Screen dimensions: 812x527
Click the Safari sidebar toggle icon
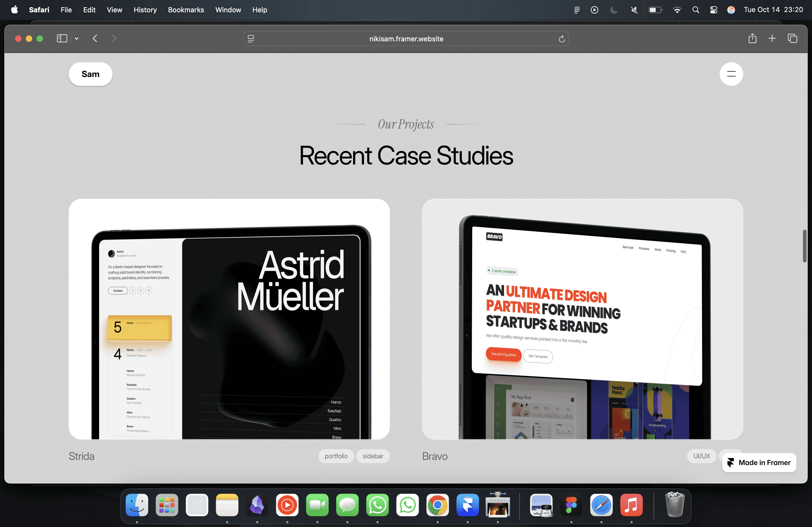pos(62,39)
